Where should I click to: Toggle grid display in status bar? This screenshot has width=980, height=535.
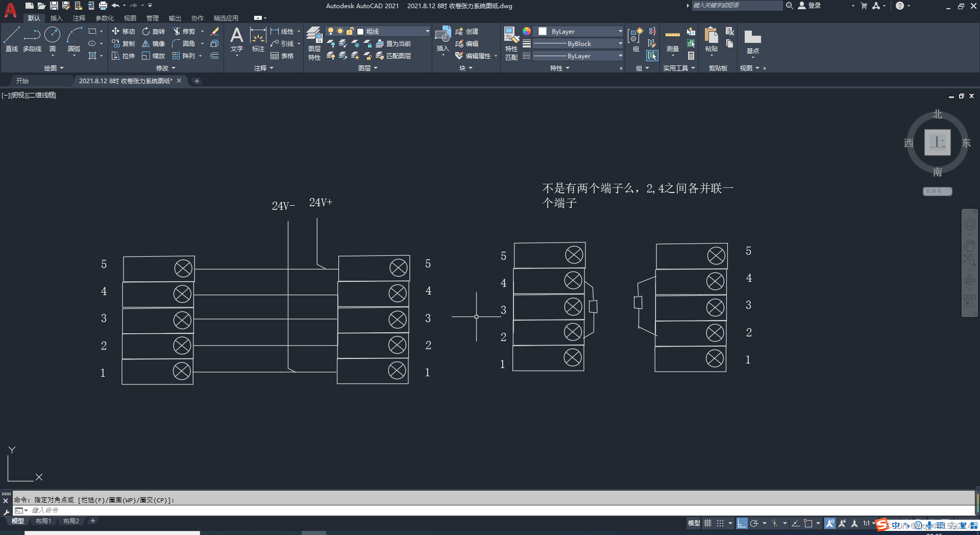tap(707, 523)
